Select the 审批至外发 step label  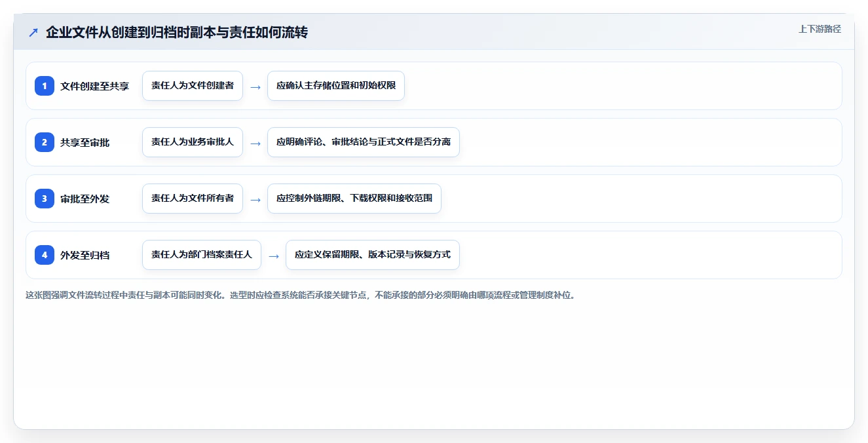(85, 199)
